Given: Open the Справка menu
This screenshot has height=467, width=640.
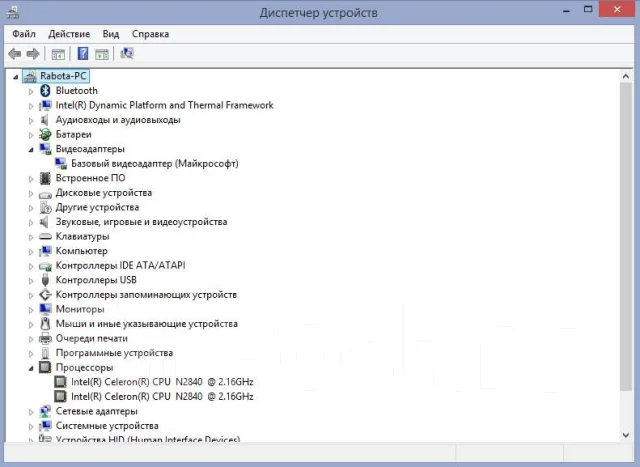Looking at the screenshot, I should click(150, 34).
